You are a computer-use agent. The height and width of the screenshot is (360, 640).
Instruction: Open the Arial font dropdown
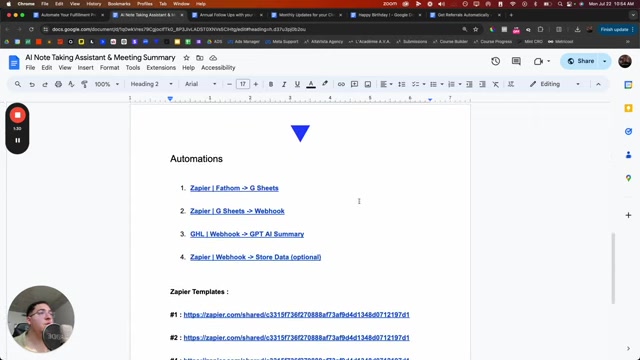[x=200, y=84]
